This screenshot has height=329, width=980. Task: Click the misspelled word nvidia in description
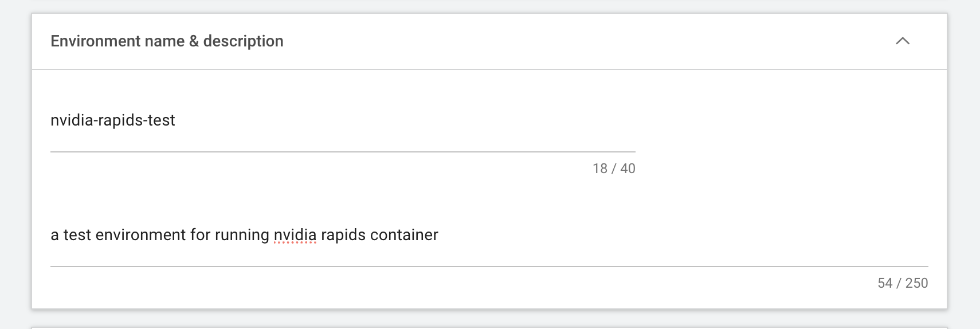pyautogui.click(x=295, y=235)
